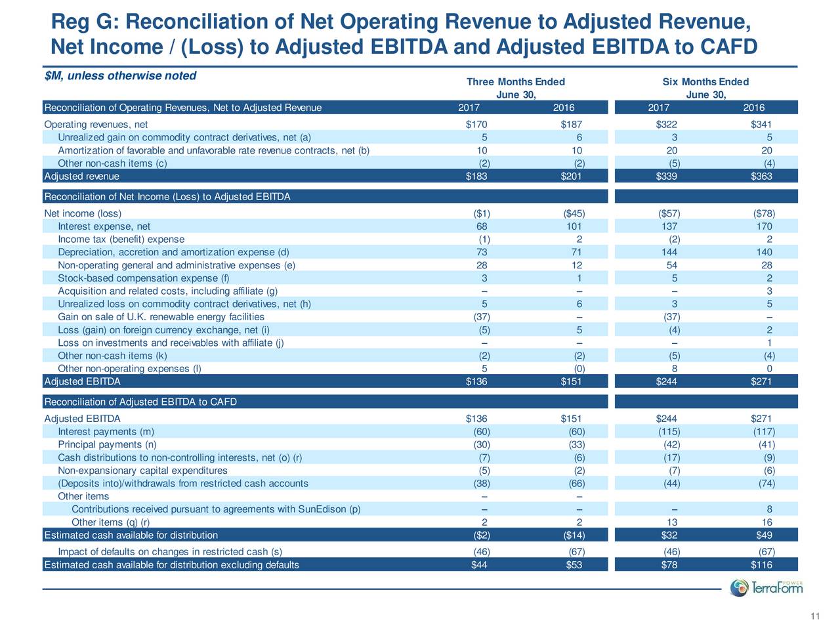This screenshot has height=630, width=840.
Task: Click the ($14) cash available value
Action: [575, 535]
